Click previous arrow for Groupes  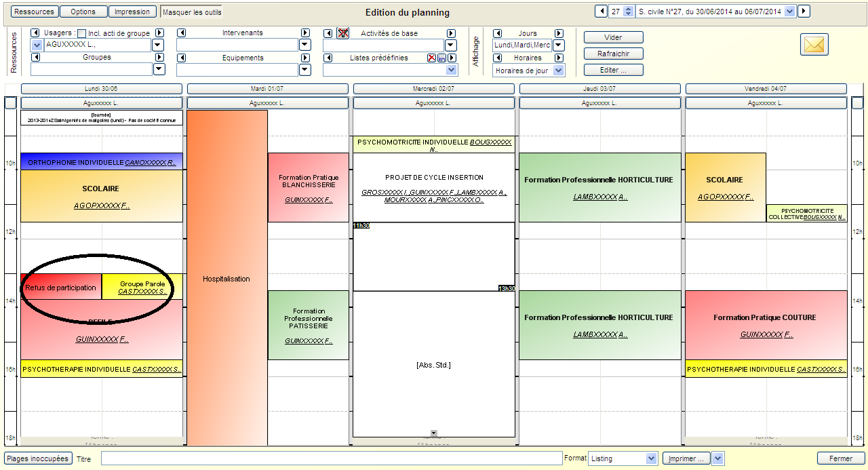35,58
